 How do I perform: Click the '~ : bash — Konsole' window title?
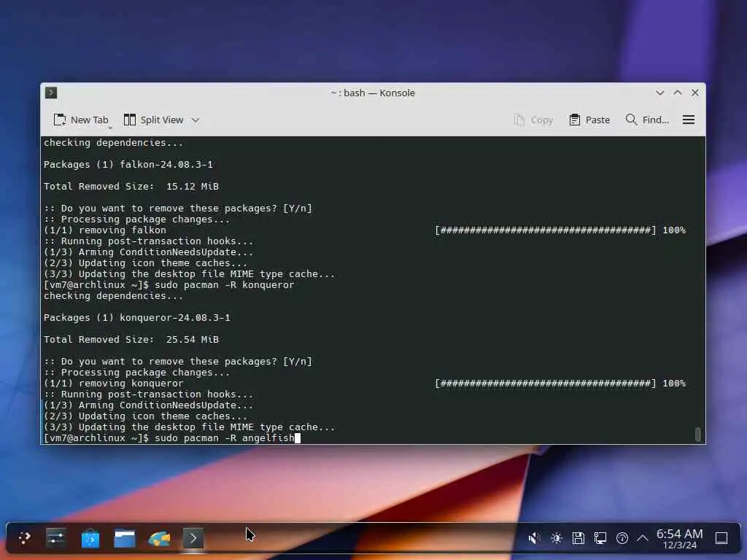click(373, 93)
